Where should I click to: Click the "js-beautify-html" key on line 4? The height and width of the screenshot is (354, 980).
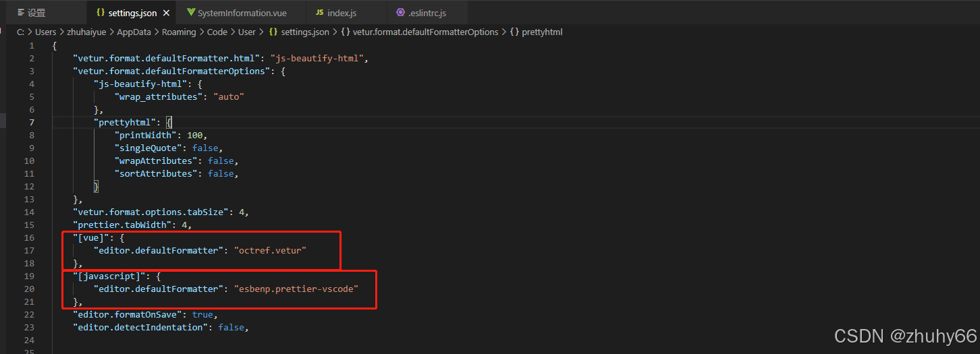click(141, 84)
